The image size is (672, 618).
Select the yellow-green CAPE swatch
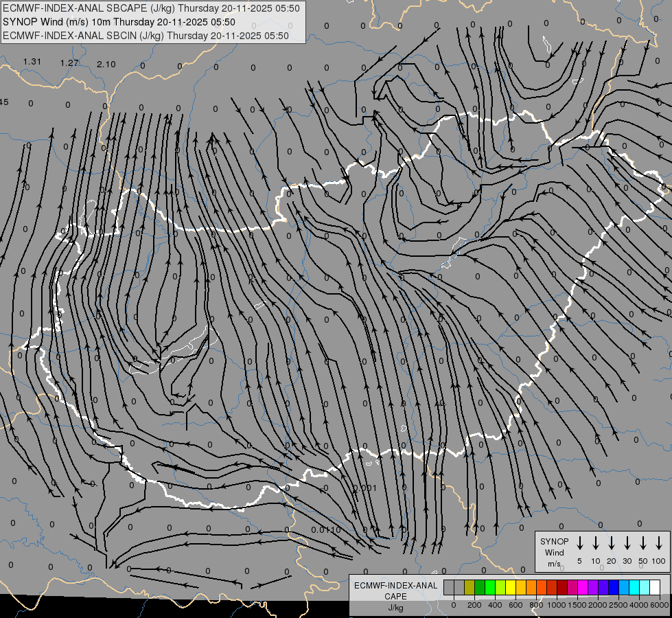[500, 587]
